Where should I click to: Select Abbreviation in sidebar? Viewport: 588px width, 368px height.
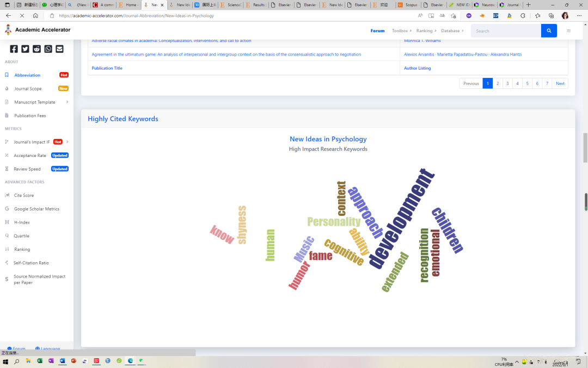(x=27, y=75)
